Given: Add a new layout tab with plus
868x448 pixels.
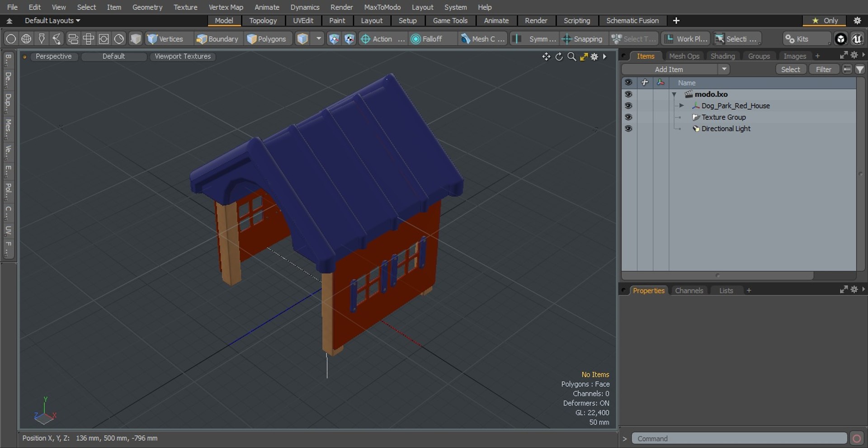Looking at the screenshot, I should pos(676,21).
